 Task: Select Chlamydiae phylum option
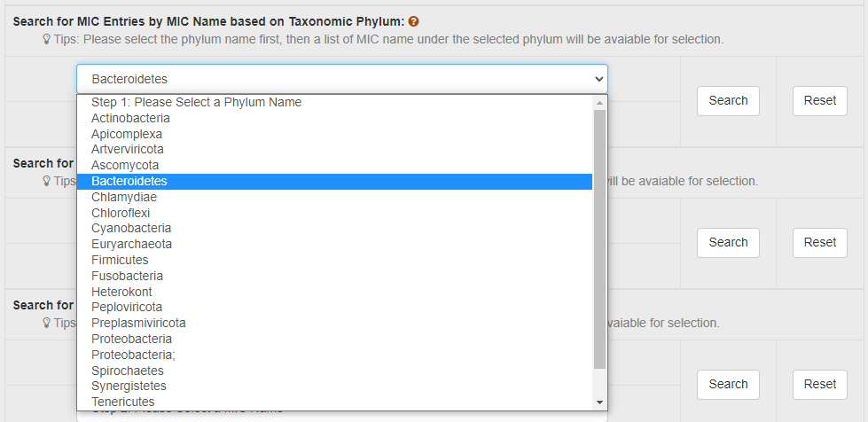124,197
